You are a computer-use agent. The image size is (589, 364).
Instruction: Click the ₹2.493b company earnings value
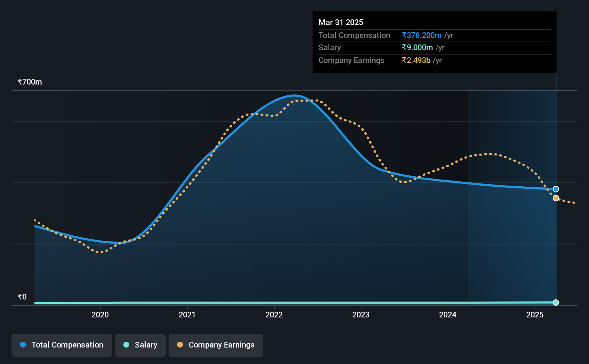(416, 60)
